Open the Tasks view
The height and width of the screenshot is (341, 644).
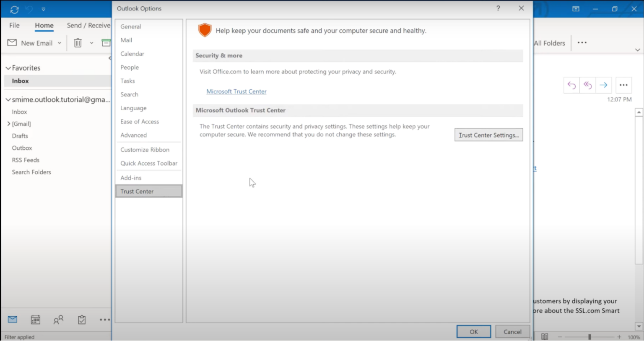coord(81,319)
